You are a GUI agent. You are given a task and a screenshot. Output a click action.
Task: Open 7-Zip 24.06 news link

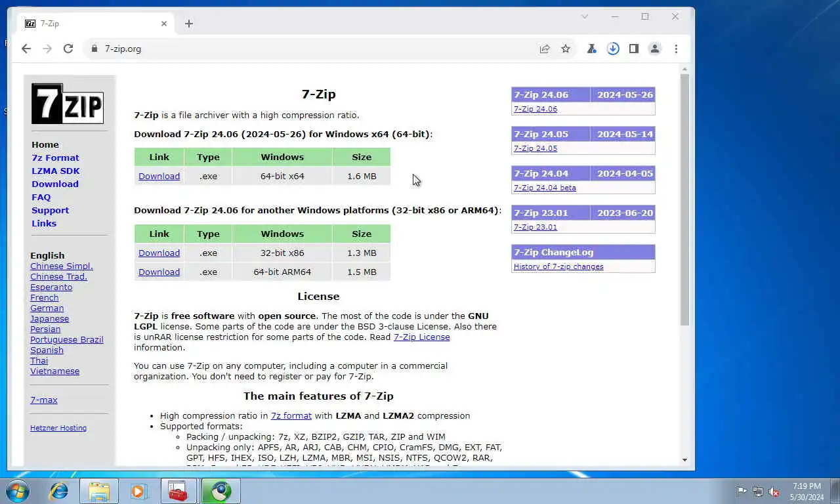pyautogui.click(x=535, y=109)
